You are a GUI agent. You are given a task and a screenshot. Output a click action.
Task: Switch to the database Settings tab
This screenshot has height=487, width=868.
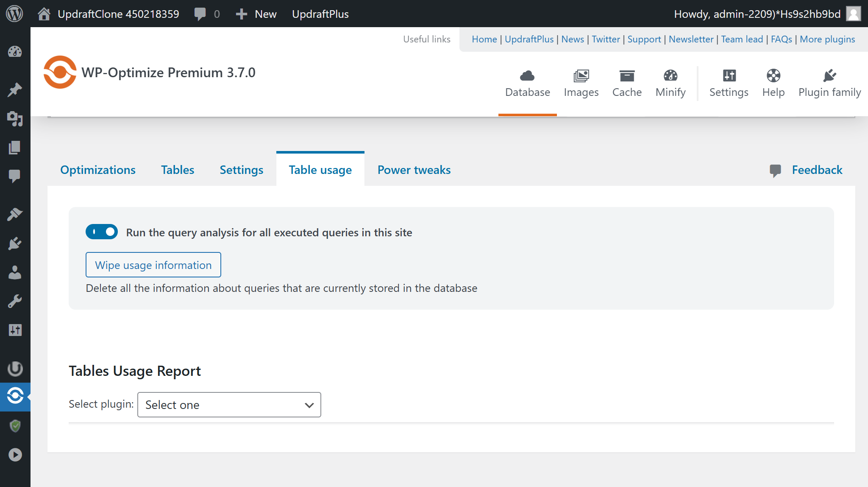tap(241, 170)
